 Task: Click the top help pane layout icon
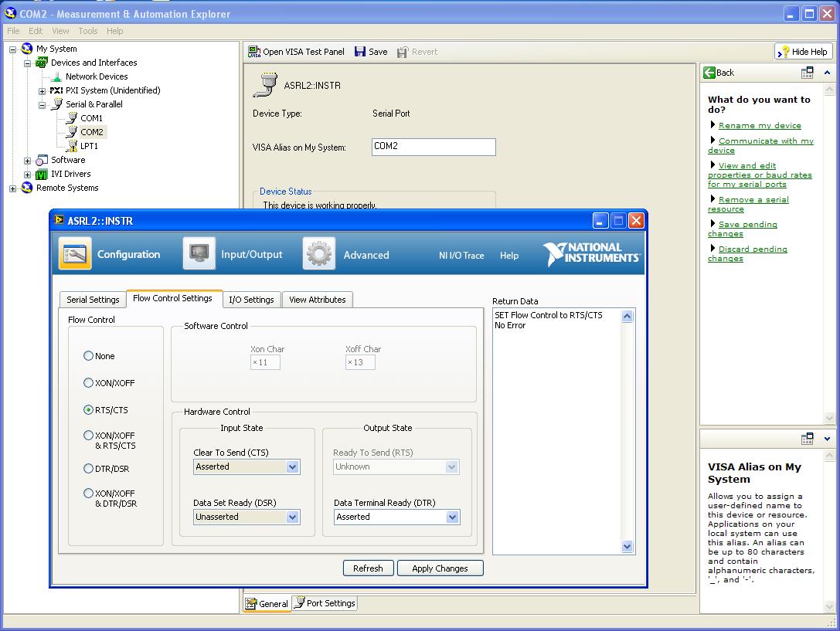(808, 73)
